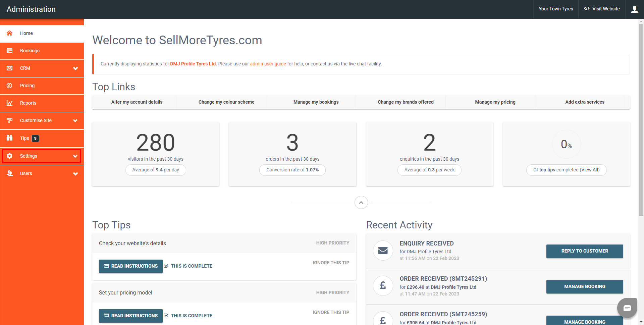Click the scrollbar up arrow
Image resolution: width=644 pixels, height=325 pixels.
[641, 21]
